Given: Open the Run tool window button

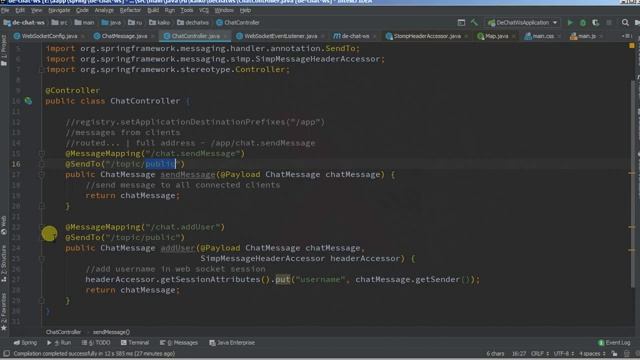Looking at the screenshot, I should pos(59,343).
